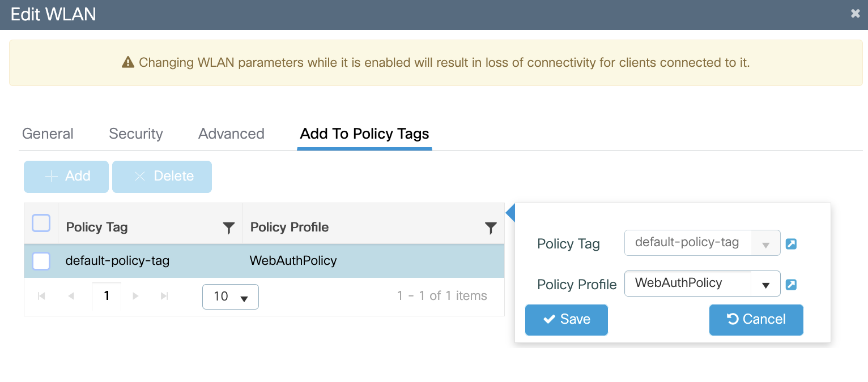Go to the previous page arrow
Image resolution: width=868 pixels, height=382 pixels.
(71, 296)
